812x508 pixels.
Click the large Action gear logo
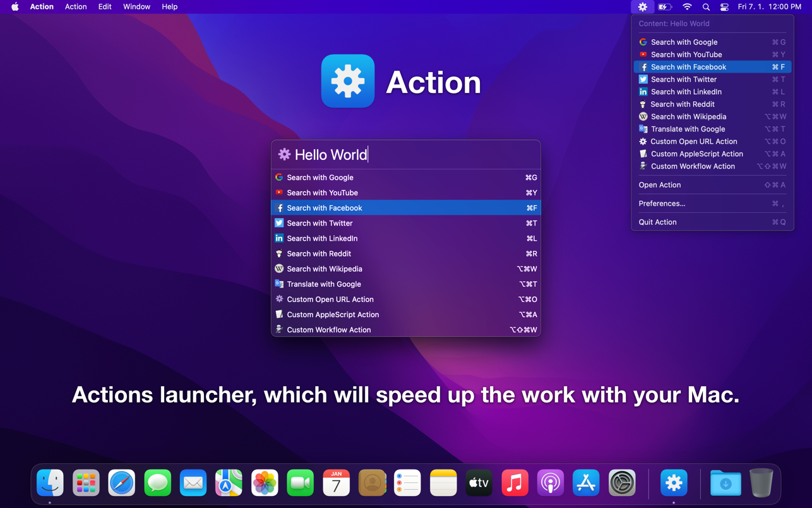click(x=348, y=82)
